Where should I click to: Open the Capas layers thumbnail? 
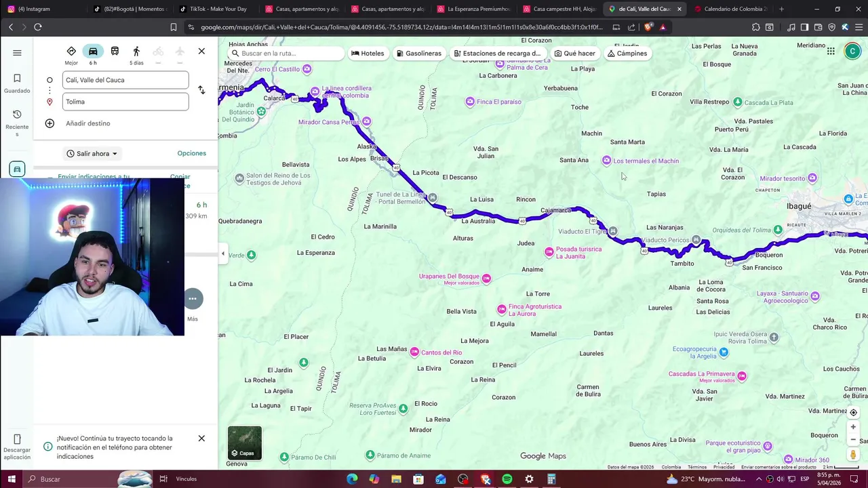(245, 443)
